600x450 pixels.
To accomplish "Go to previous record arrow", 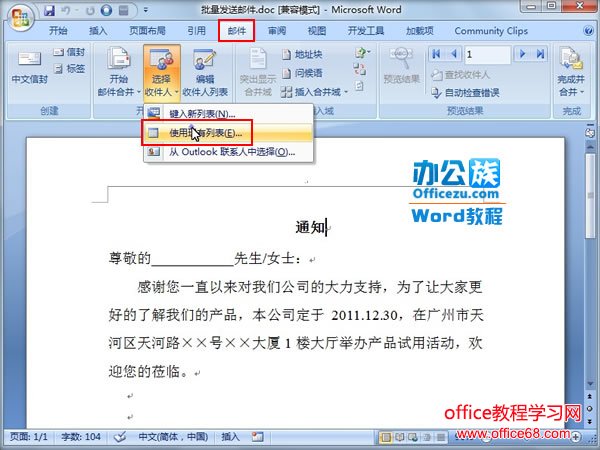I will pyautogui.click(x=454, y=54).
